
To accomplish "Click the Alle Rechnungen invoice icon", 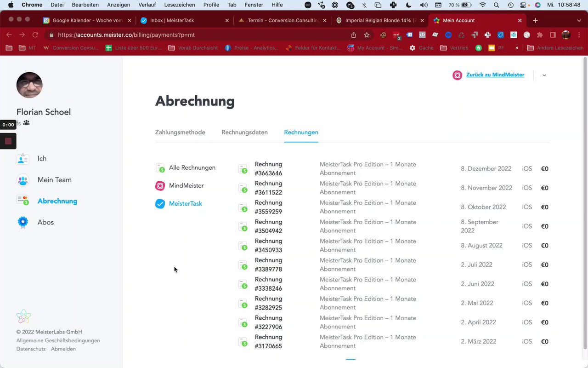I will (x=160, y=168).
